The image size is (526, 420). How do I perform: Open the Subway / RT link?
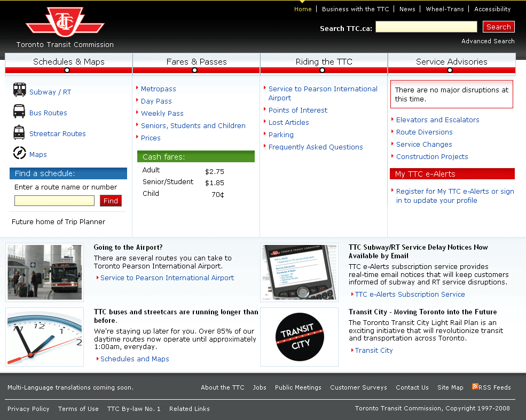point(50,92)
